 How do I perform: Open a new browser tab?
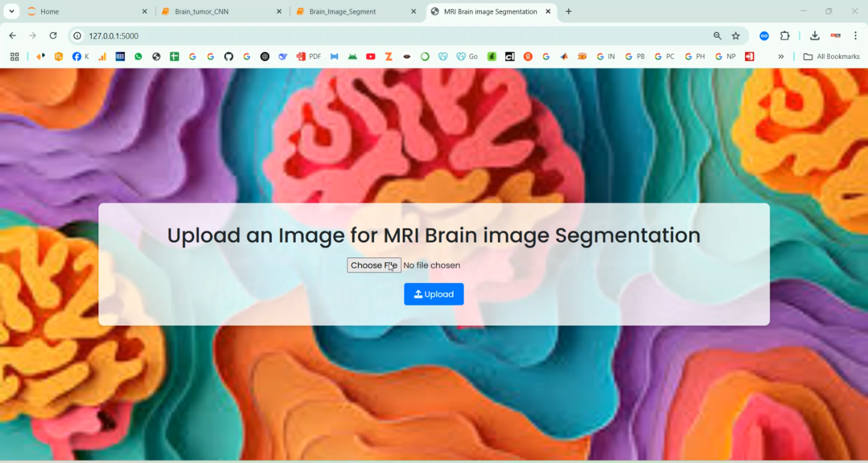coord(569,12)
